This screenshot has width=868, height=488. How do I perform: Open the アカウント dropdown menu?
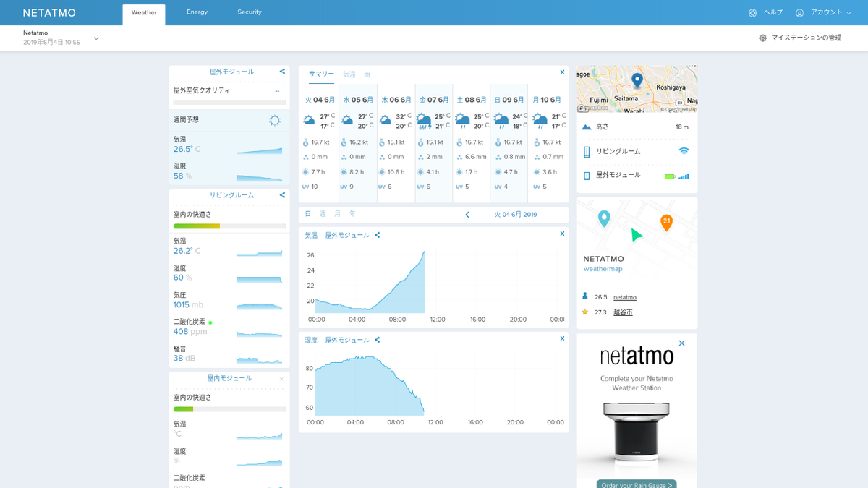[823, 12]
